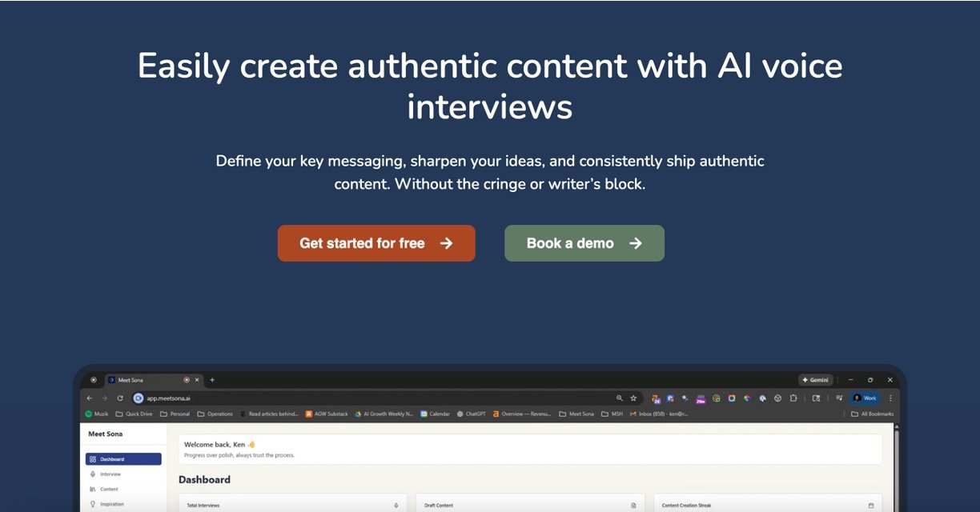This screenshot has height=512, width=980.
Task: Open the Dashboard sidebar item
Action: coord(123,459)
